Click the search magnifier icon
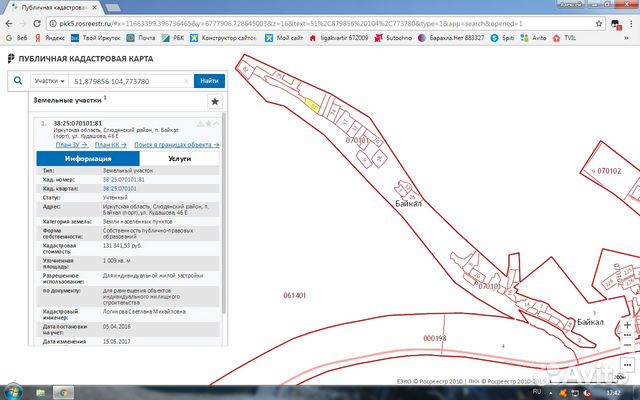This screenshot has height=400, width=640. coord(18,81)
